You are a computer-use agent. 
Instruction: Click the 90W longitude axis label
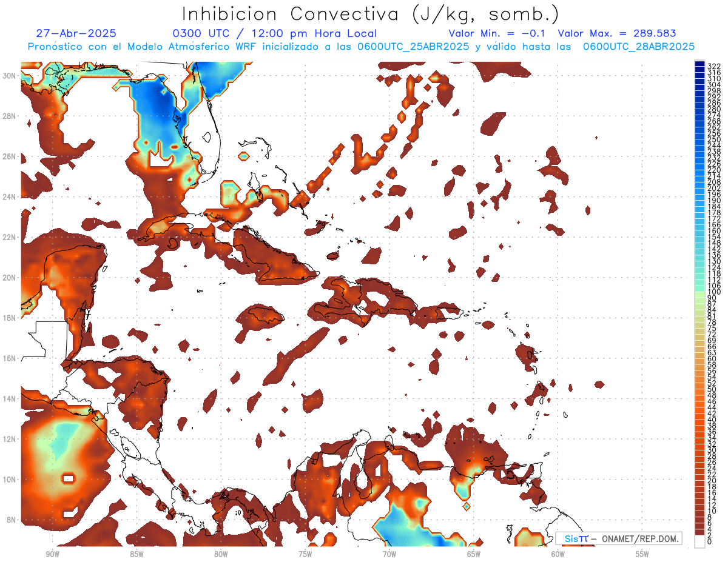click(x=52, y=554)
